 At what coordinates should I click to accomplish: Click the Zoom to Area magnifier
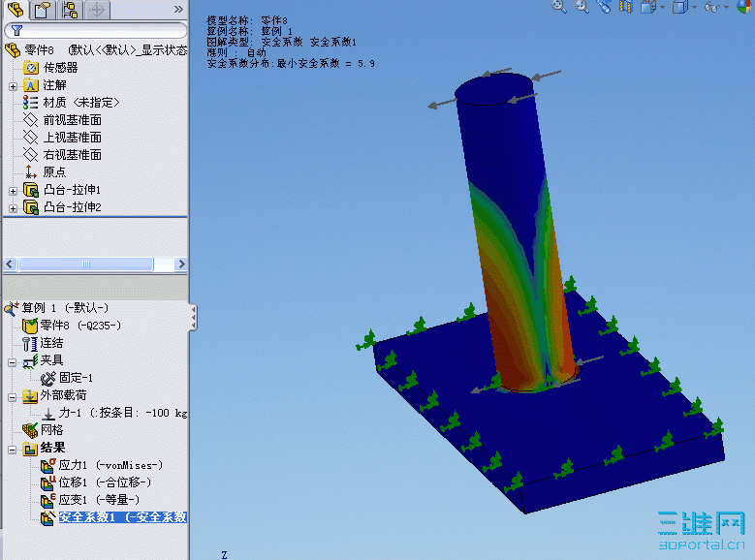click(582, 6)
